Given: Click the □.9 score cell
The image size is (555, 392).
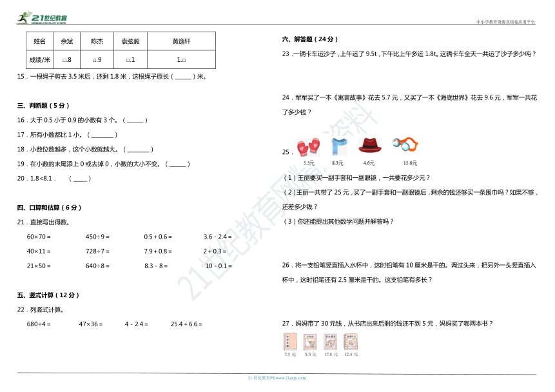Looking at the screenshot, I should pos(97,59).
